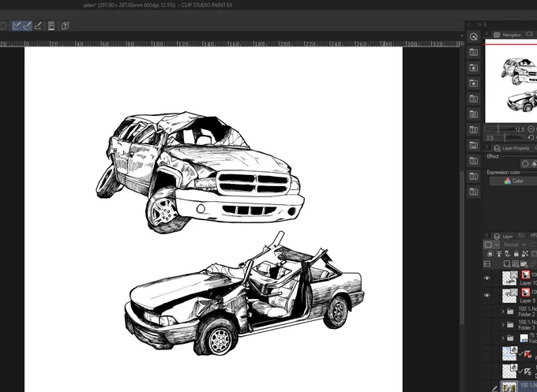Screen dimensions: 537x392
Task: Adjust the Navigator zoom slider
Action: tap(505, 129)
